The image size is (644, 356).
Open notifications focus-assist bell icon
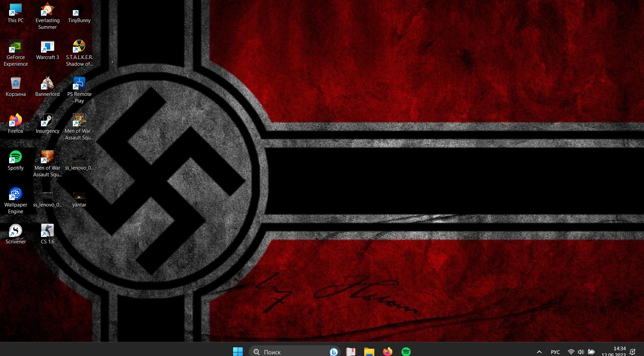point(633,352)
